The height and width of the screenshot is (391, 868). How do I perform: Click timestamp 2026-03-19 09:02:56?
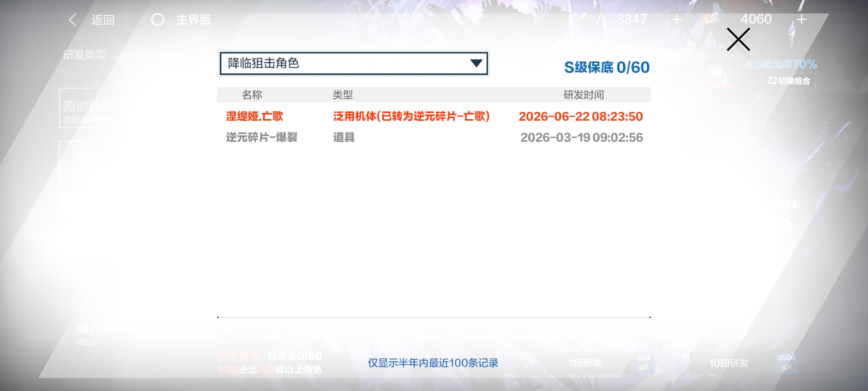(x=582, y=137)
